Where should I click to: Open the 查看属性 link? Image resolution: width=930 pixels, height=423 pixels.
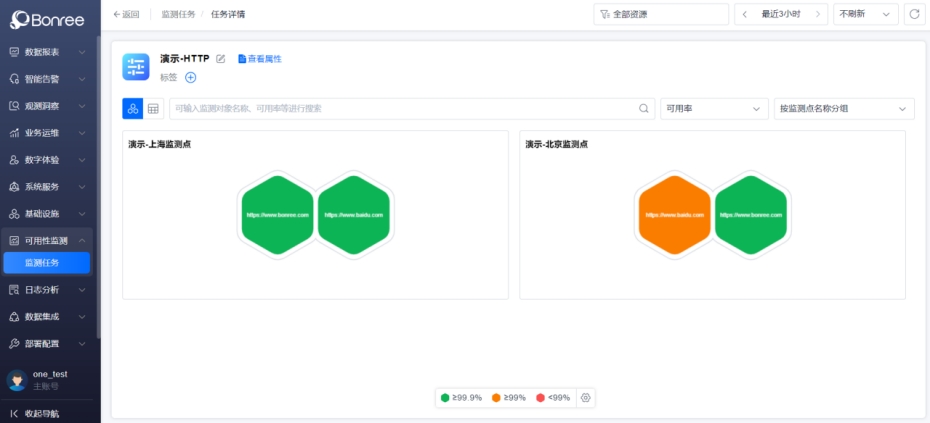click(x=259, y=59)
